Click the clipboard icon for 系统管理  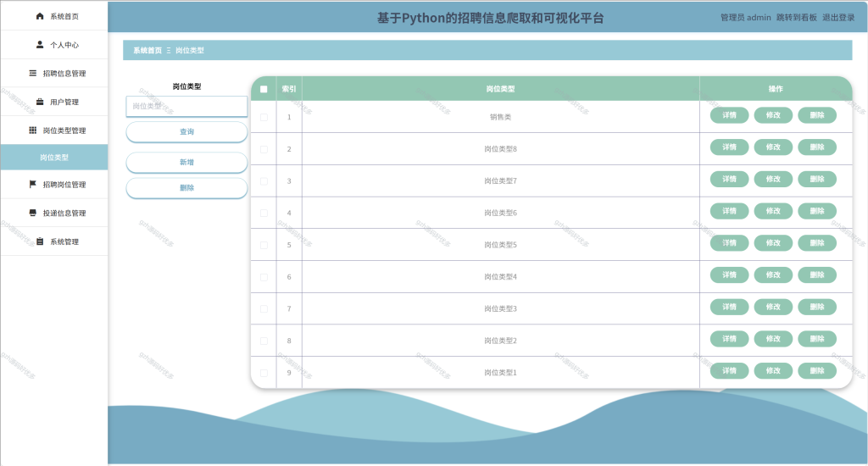40,241
